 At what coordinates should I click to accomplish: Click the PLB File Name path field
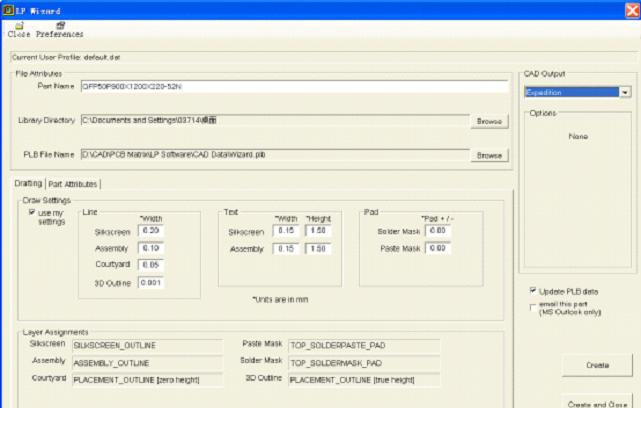tap(275, 155)
